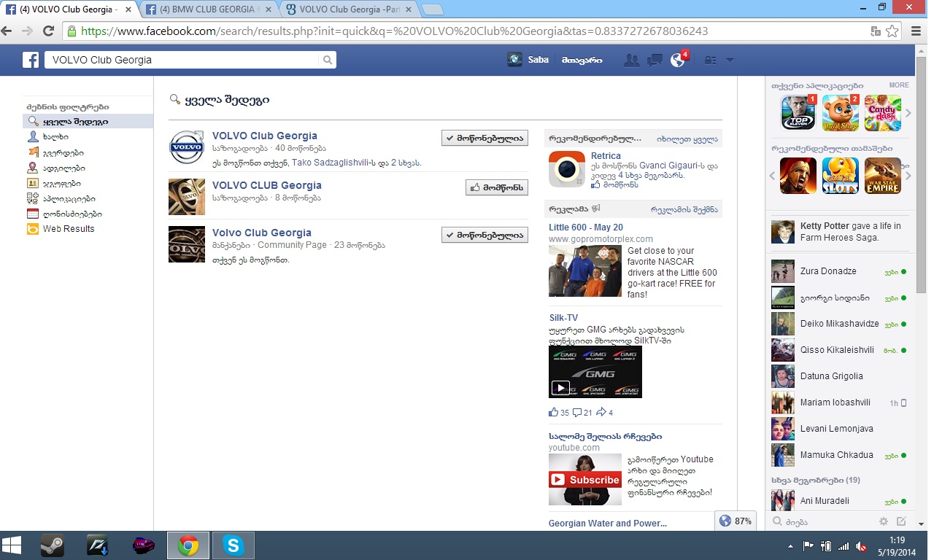The image size is (934, 560).
Task: Open the Georgian Water and Power link
Action: [608, 523]
